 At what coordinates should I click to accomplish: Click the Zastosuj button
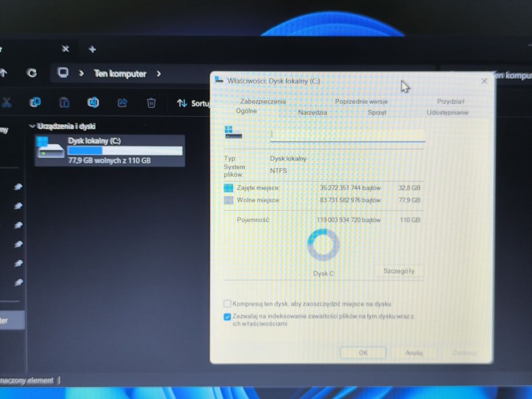tap(464, 352)
